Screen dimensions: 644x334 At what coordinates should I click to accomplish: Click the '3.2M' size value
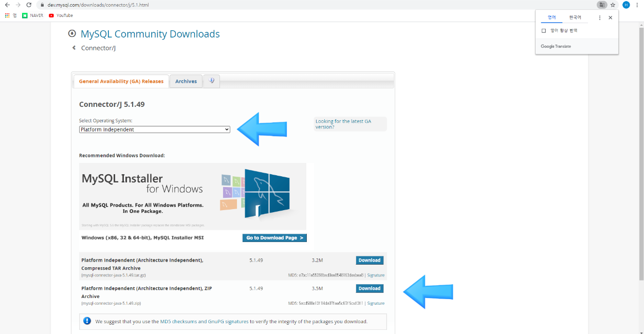pyautogui.click(x=317, y=260)
